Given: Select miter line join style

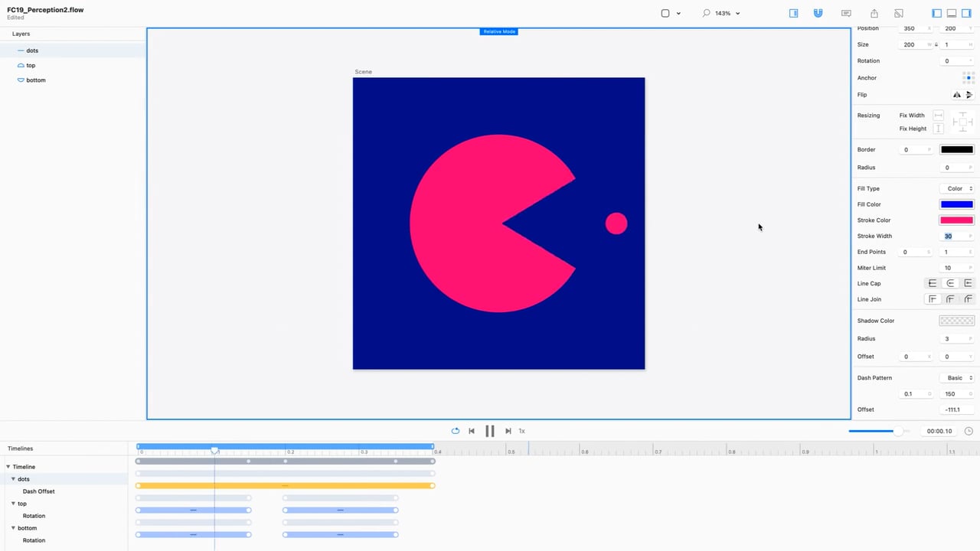Looking at the screenshot, I should click(933, 299).
